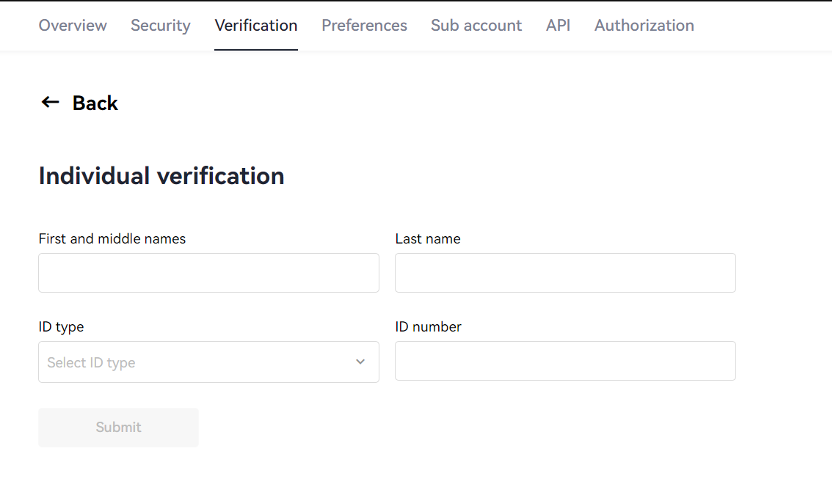This screenshot has height=498, width=832.
Task: Click the Submit button
Action: click(118, 427)
